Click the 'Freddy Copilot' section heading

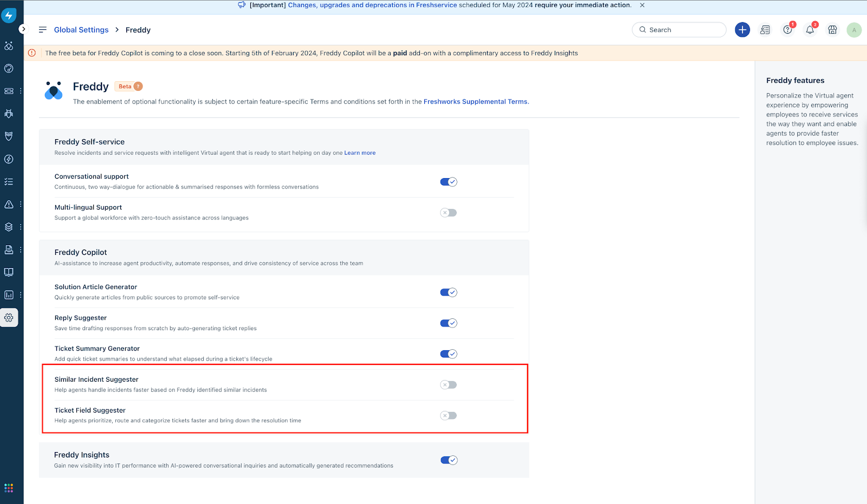(81, 252)
